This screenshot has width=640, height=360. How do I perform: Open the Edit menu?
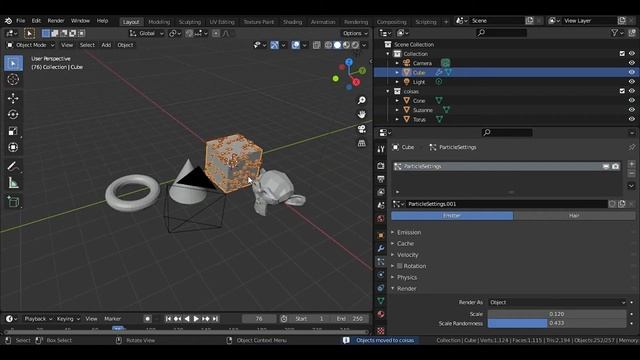click(x=36, y=20)
